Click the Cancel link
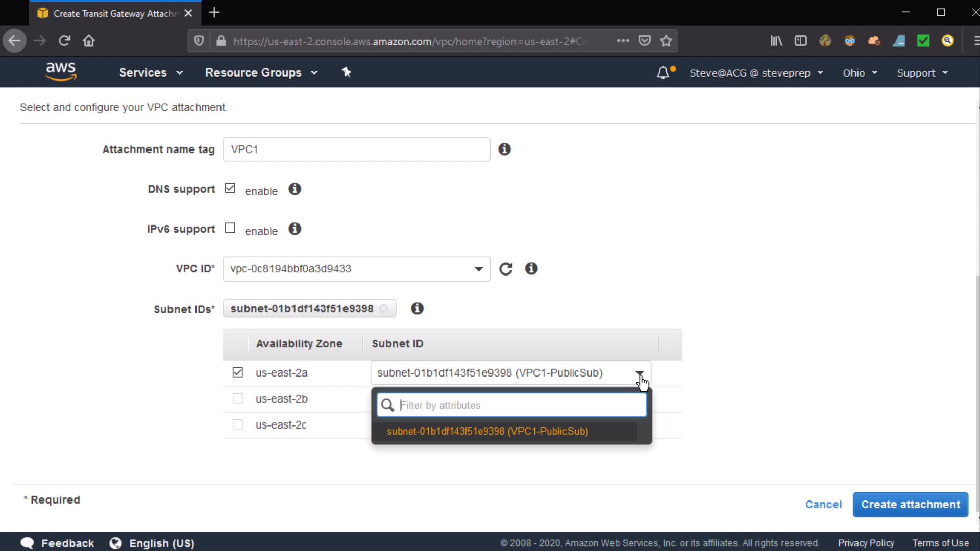The width and height of the screenshot is (980, 551). [x=823, y=505]
